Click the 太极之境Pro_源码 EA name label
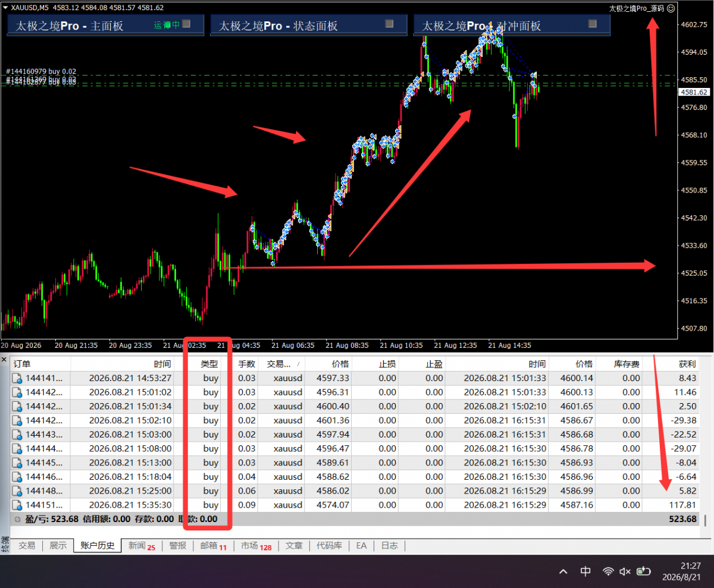This screenshot has width=714, height=588. coord(637,8)
